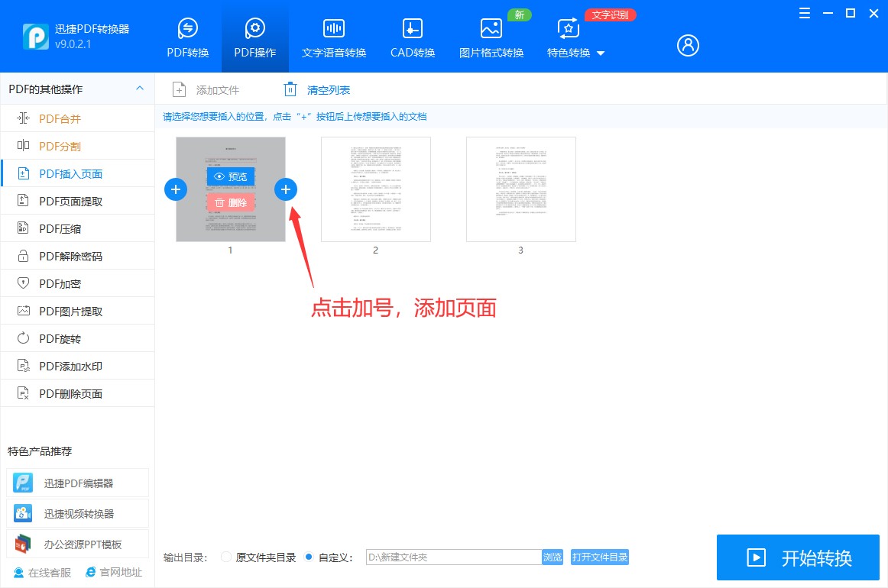This screenshot has width=888, height=588.
Task: Collapse the PDF的其他操作 section
Action: click(x=140, y=89)
